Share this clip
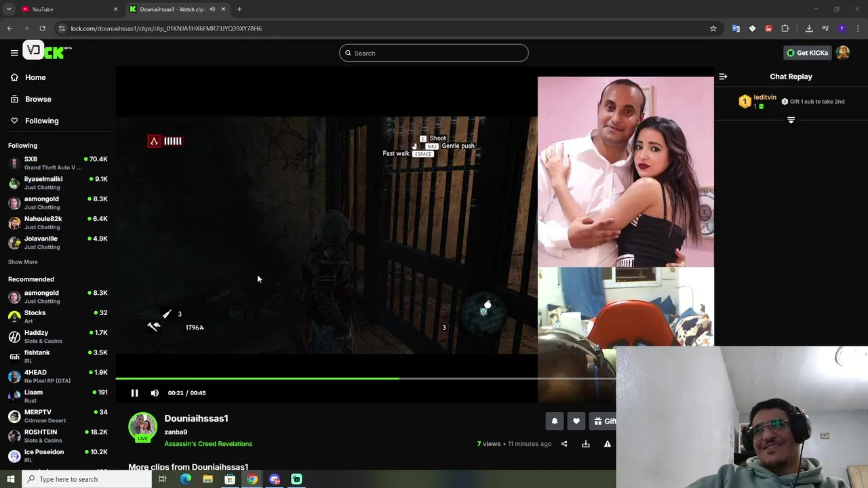Image resolution: width=868 pixels, height=488 pixels. 564,444
